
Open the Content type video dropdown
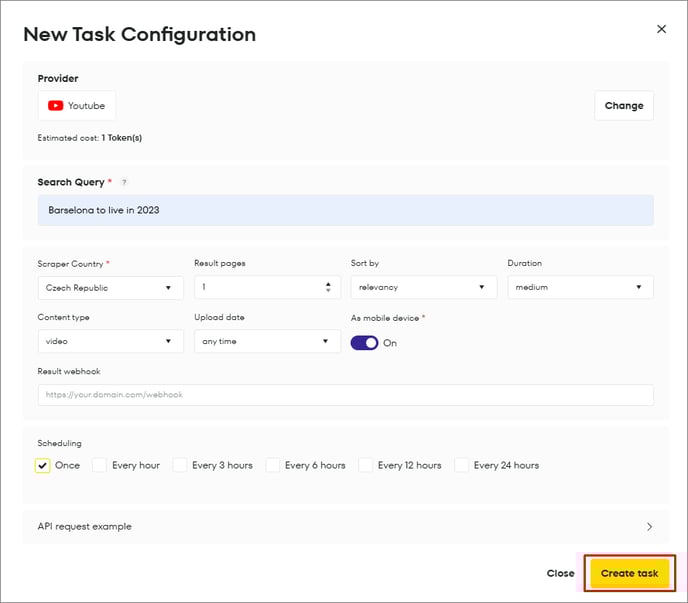click(x=111, y=341)
